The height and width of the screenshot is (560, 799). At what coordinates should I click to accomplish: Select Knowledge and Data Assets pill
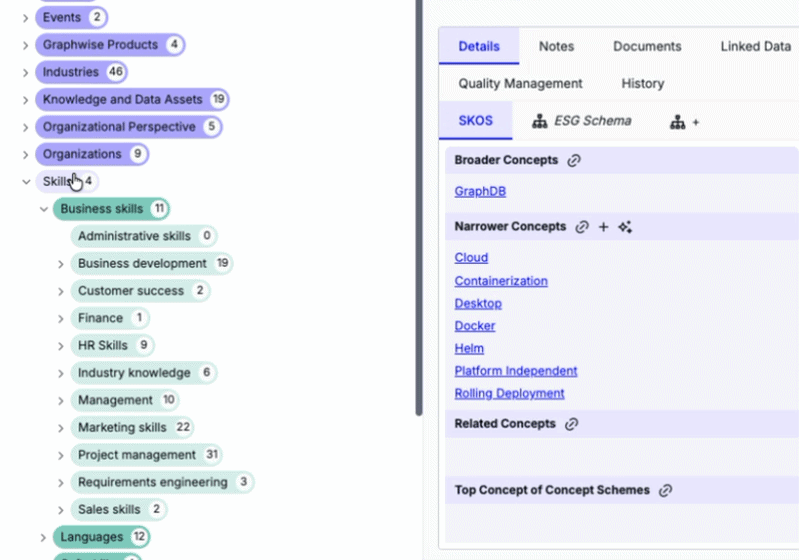pos(132,99)
